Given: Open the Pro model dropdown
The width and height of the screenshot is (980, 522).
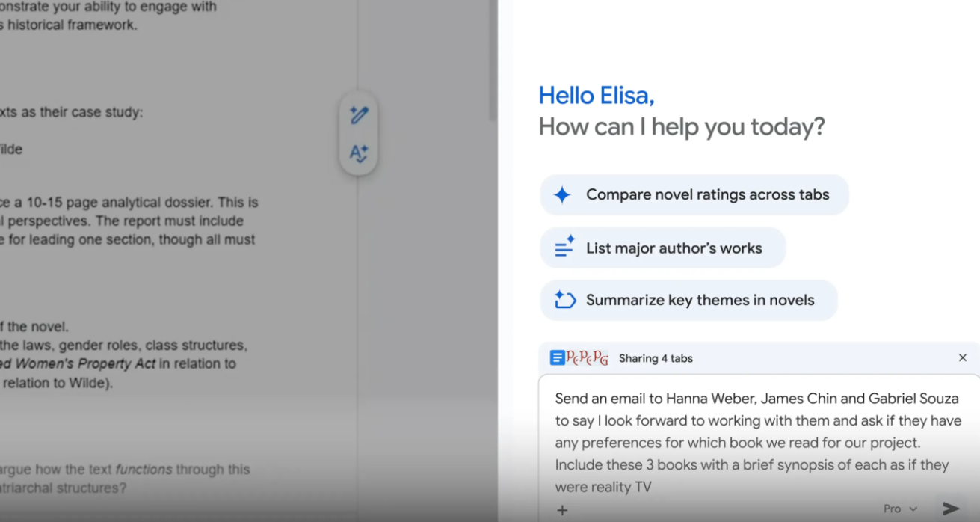Looking at the screenshot, I should pyautogui.click(x=900, y=509).
